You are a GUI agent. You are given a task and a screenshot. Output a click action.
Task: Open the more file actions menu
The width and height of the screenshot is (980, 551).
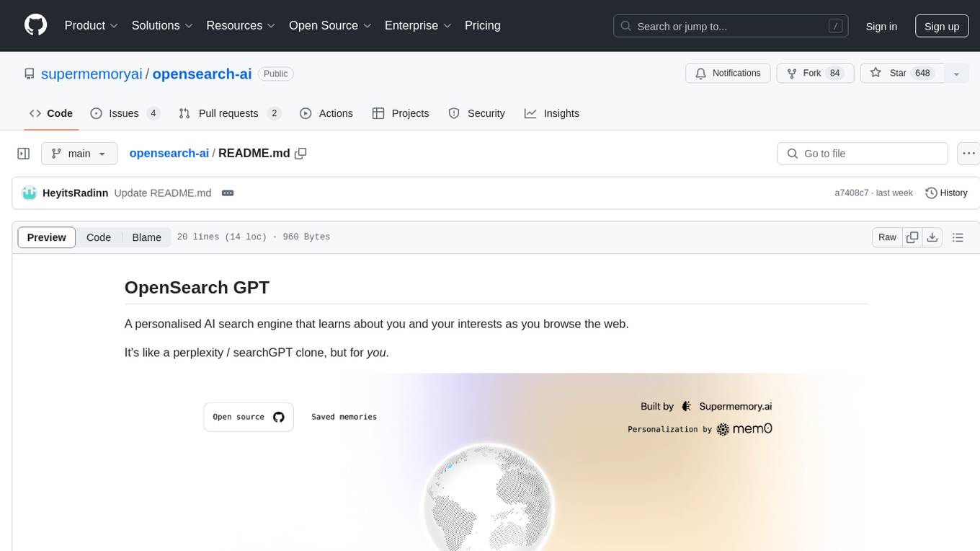click(x=968, y=154)
